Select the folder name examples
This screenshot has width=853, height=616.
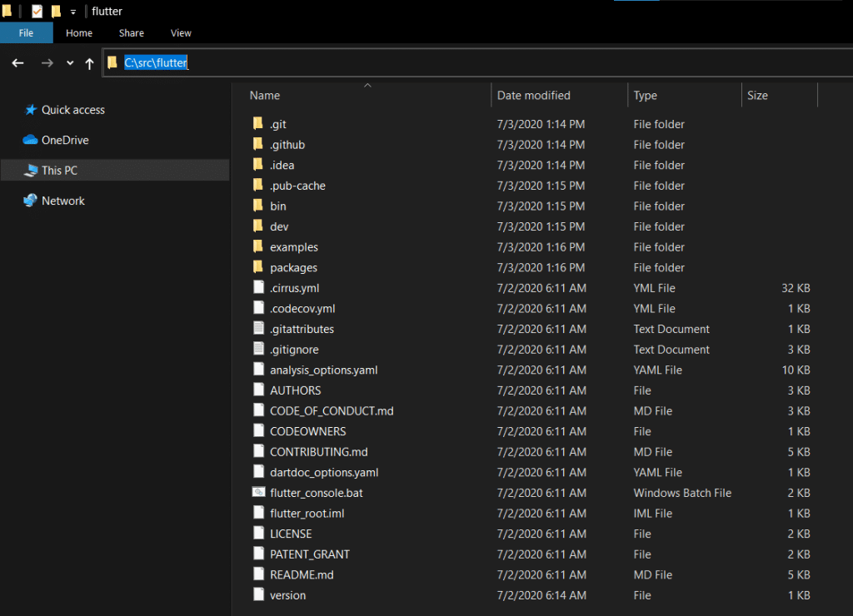[294, 247]
